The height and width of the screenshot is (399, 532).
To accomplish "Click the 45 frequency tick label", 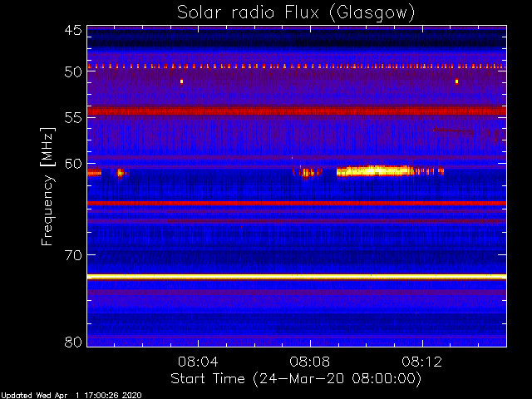I will click(73, 30).
